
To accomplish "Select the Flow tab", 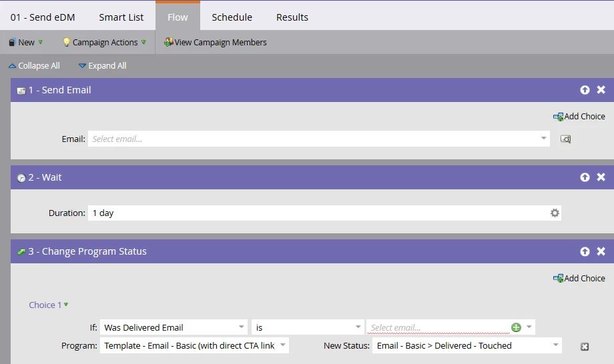I will click(x=178, y=17).
